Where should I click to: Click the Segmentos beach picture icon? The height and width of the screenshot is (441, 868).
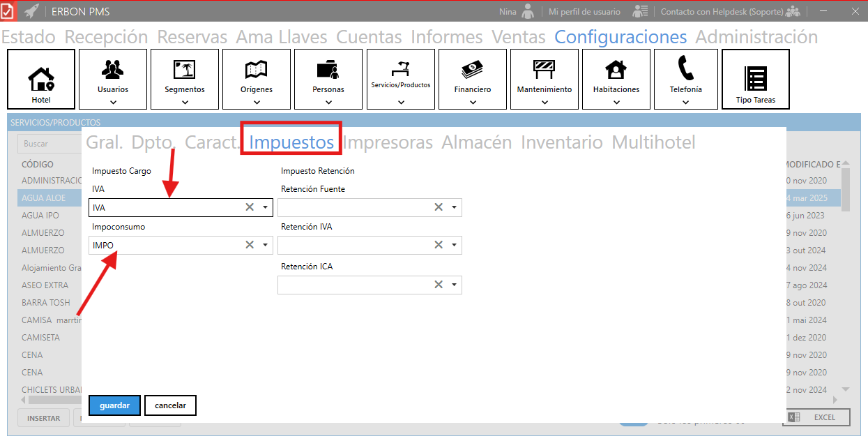(185, 70)
